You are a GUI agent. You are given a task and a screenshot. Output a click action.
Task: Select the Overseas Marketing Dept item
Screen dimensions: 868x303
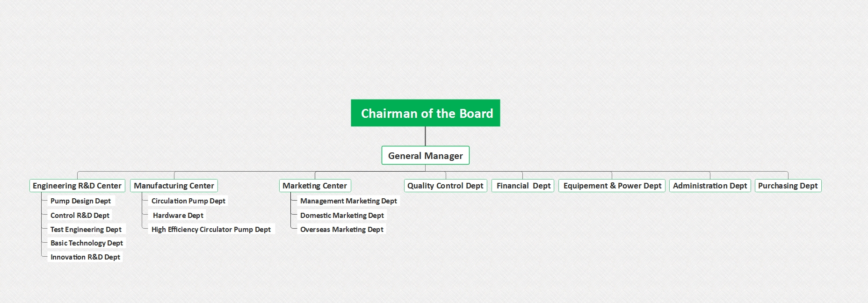342,229
